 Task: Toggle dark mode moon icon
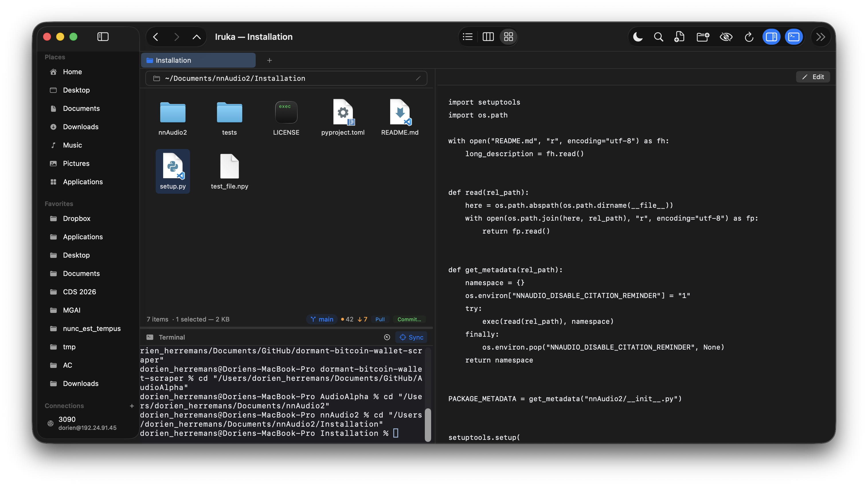coord(638,37)
